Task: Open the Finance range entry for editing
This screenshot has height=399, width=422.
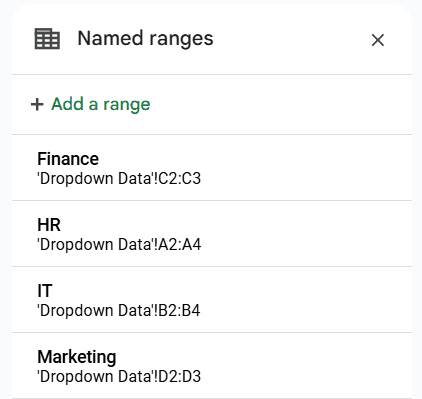Action: [212, 168]
